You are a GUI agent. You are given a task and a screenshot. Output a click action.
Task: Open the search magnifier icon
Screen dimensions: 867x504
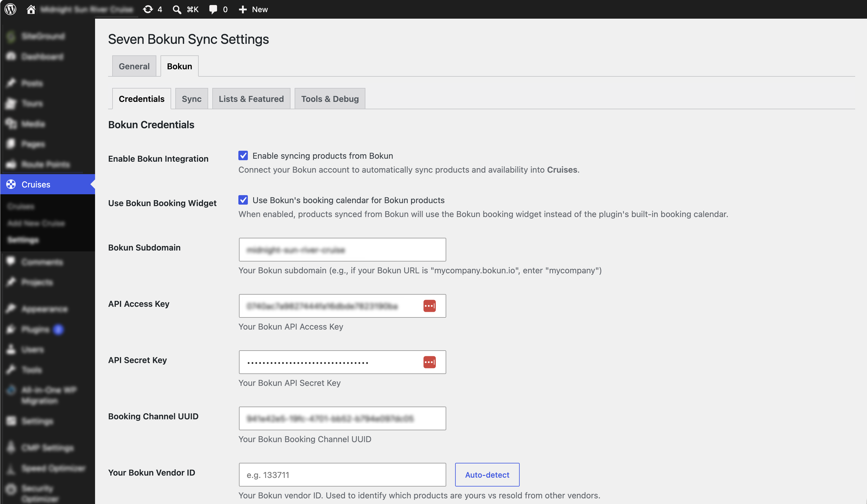click(x=177, y=9)
